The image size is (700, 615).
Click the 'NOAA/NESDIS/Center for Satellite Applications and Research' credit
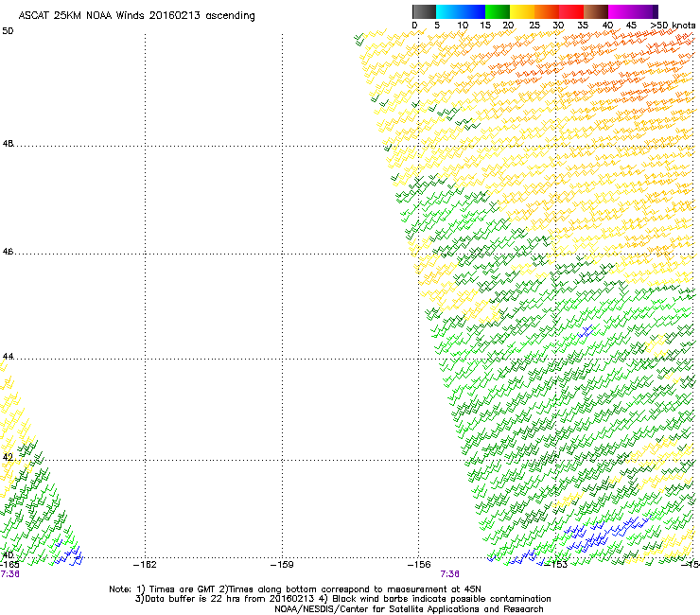(409, 609)
